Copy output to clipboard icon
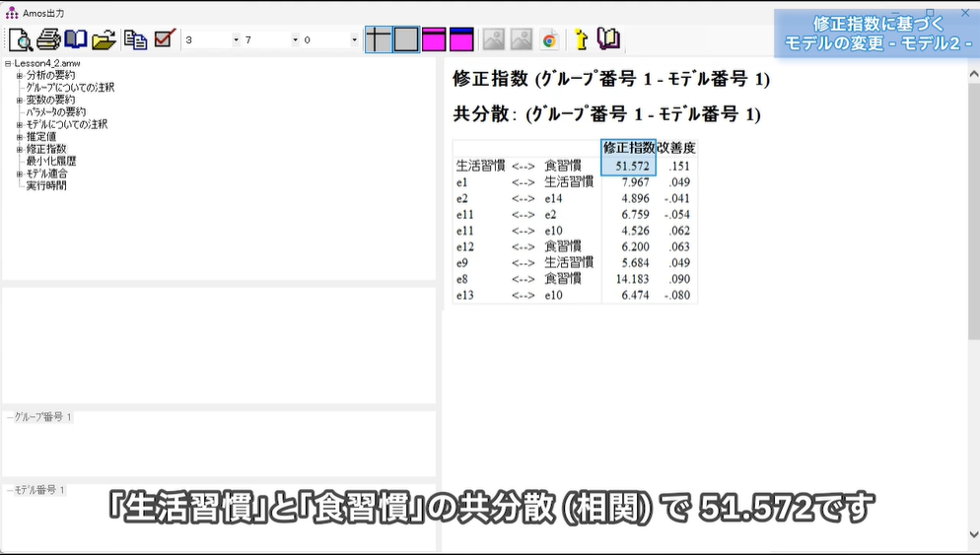 pyautogui.click(x=136, y=40)
